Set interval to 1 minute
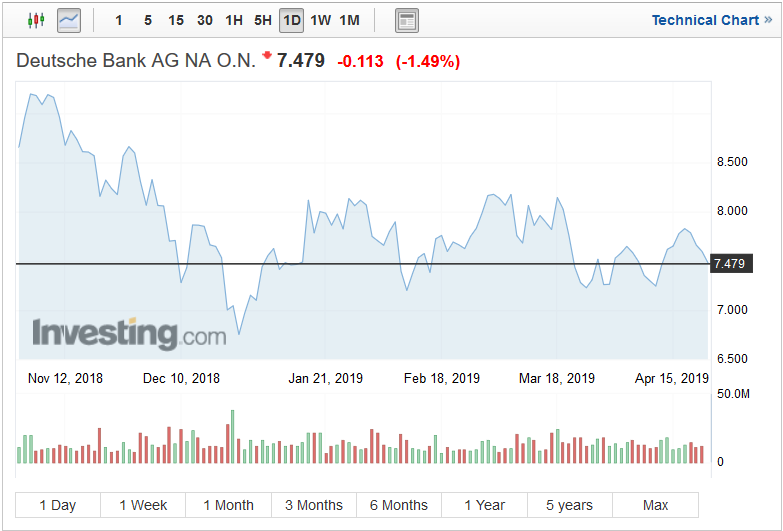 [120, 20]
